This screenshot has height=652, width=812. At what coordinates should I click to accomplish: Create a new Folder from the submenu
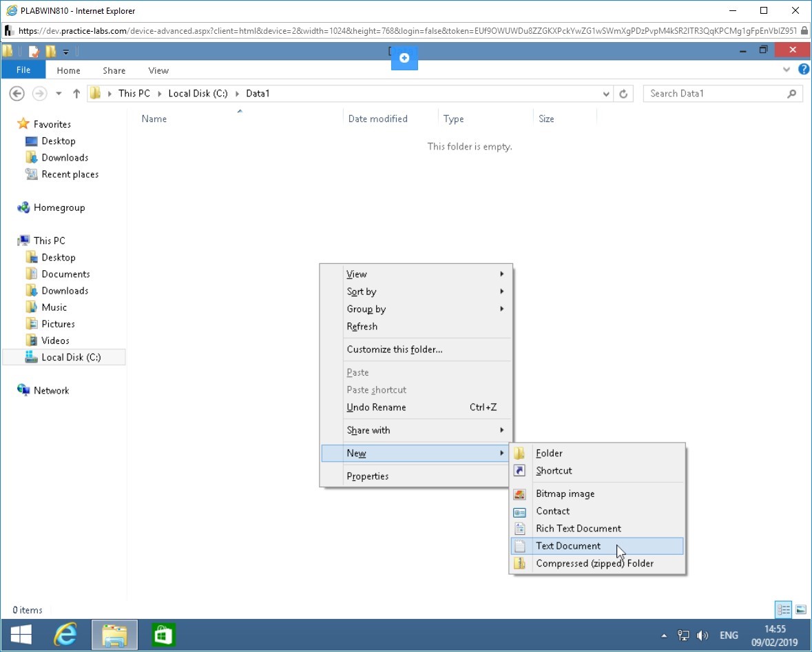point(597,453)
